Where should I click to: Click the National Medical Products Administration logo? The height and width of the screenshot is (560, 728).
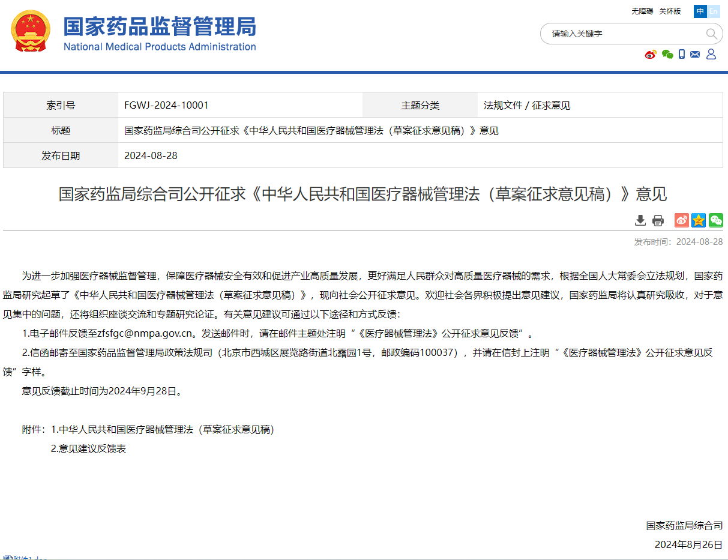pyautogui.click(x=160, y=47)
